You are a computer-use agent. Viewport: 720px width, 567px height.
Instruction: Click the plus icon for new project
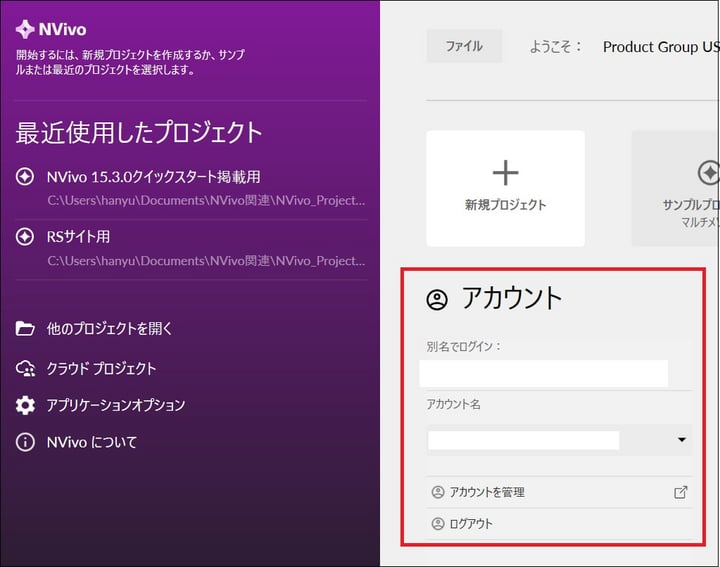[x=506, y=173]
